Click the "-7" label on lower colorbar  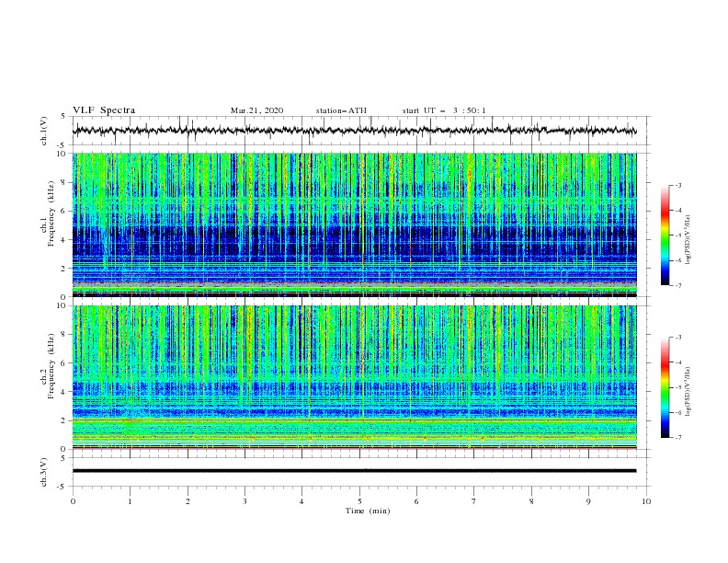[678, 437]
